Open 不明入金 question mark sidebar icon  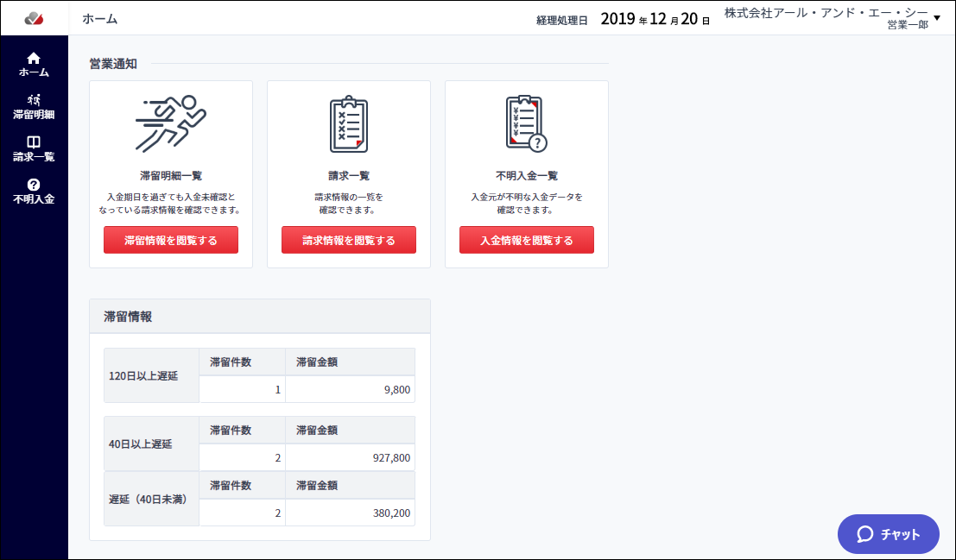coord(34,185)
